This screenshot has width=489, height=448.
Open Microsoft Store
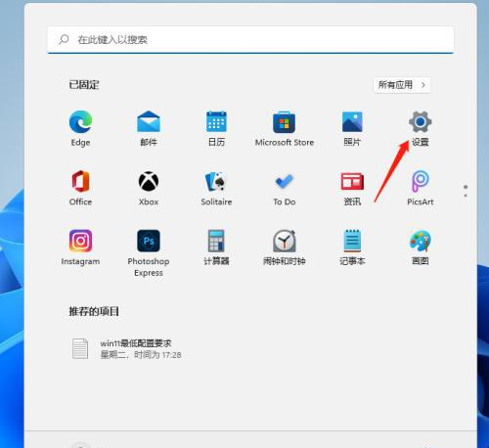click(x=285, y=128)
